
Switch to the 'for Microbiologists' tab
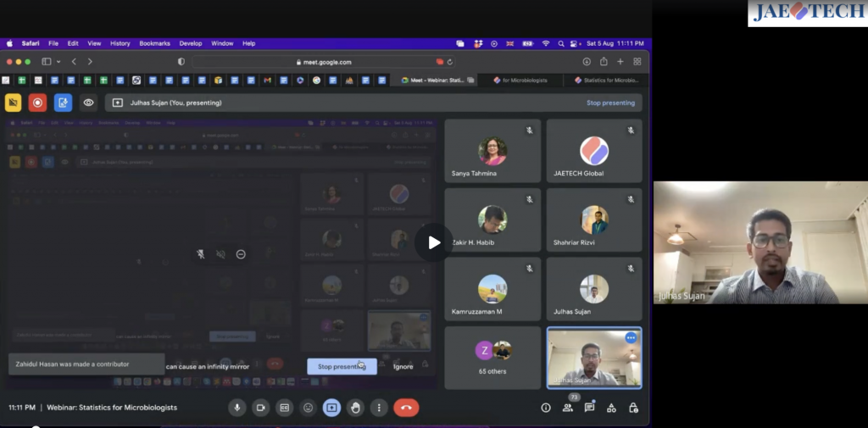coord(520,80)
